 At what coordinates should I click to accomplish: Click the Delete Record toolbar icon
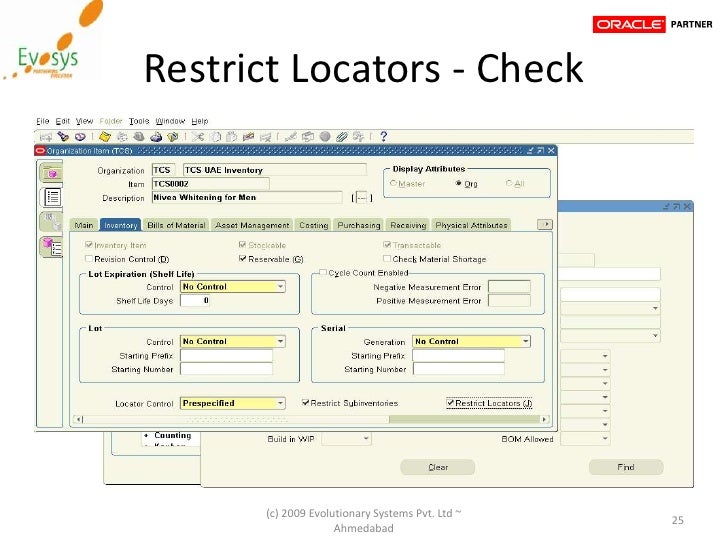click(266, 136)
